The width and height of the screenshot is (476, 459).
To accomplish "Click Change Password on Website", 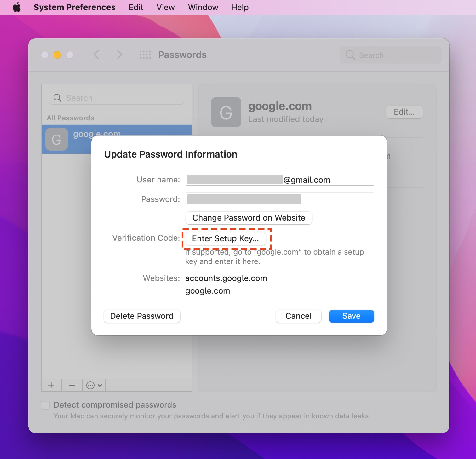I will 249,218.
